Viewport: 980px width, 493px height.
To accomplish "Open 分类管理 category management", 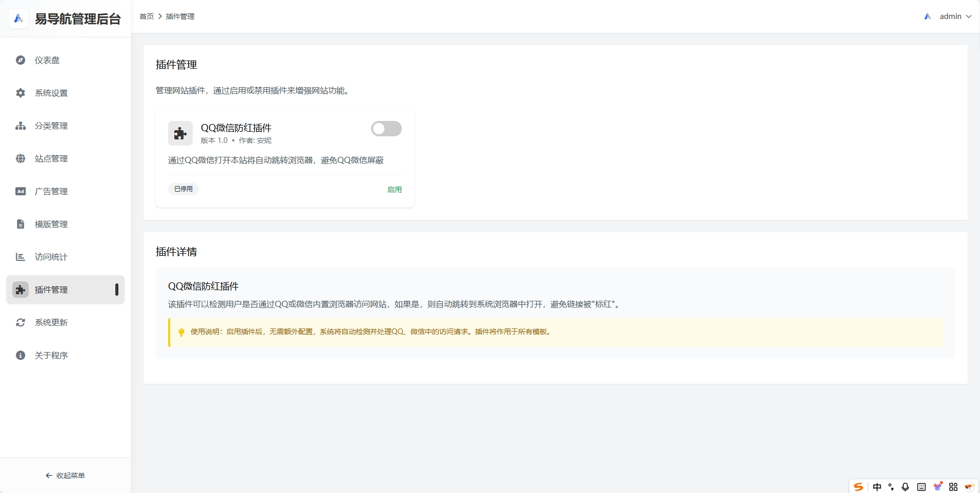I will point(52,126).
